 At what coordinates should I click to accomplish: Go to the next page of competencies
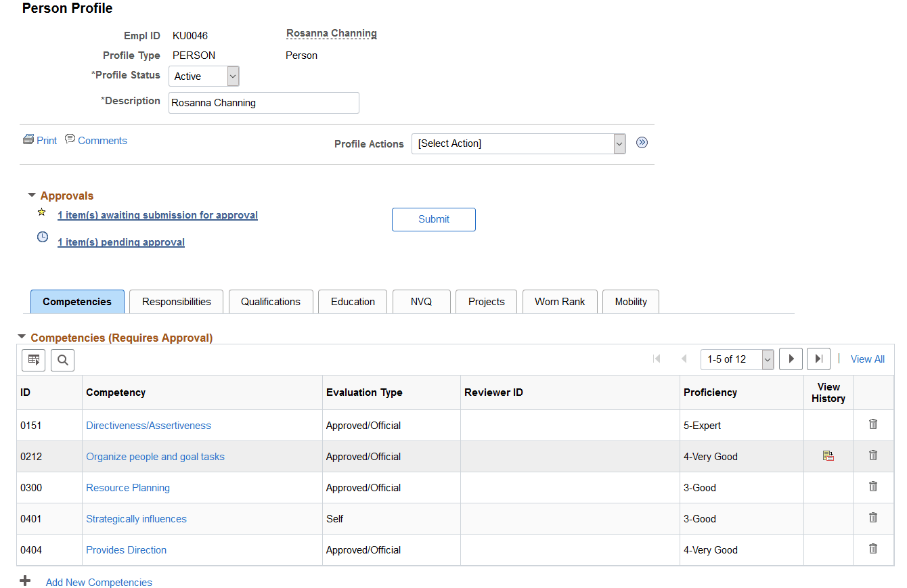[791, 359]
